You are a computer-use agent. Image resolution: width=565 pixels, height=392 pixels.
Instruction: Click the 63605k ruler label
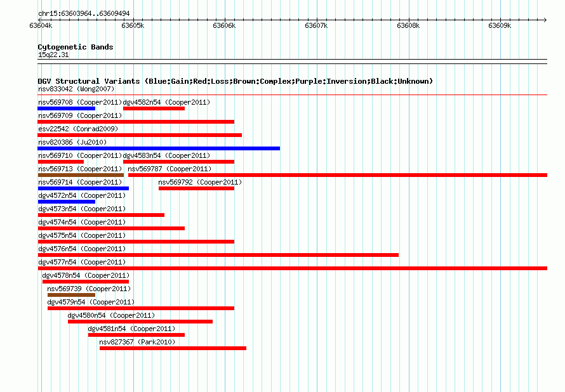point(133,25)
